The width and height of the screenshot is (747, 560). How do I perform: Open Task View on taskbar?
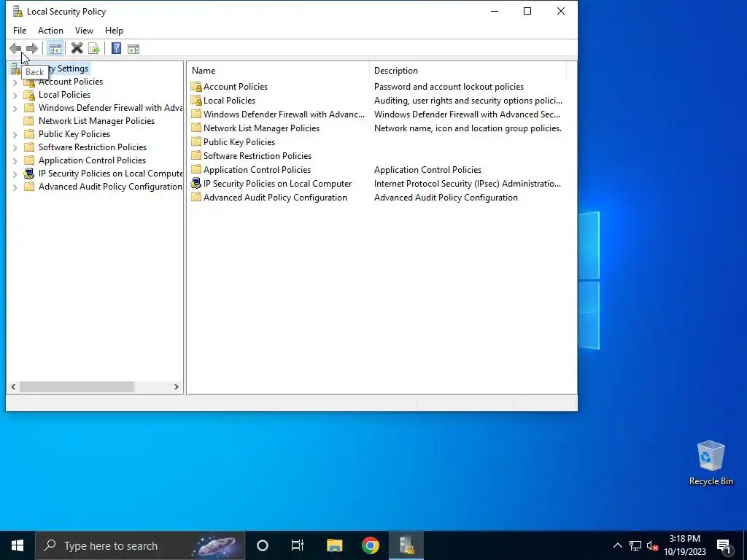click(x=298, y=545)
